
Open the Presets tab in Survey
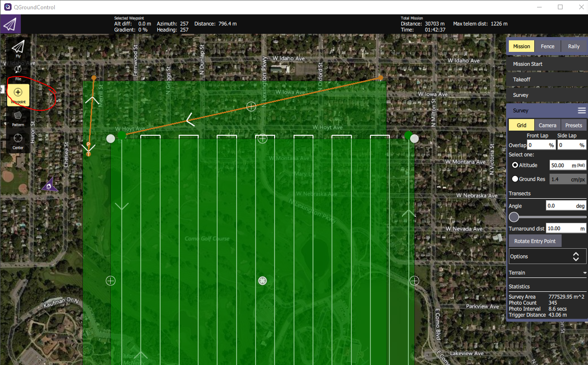(x=574, y=125)
